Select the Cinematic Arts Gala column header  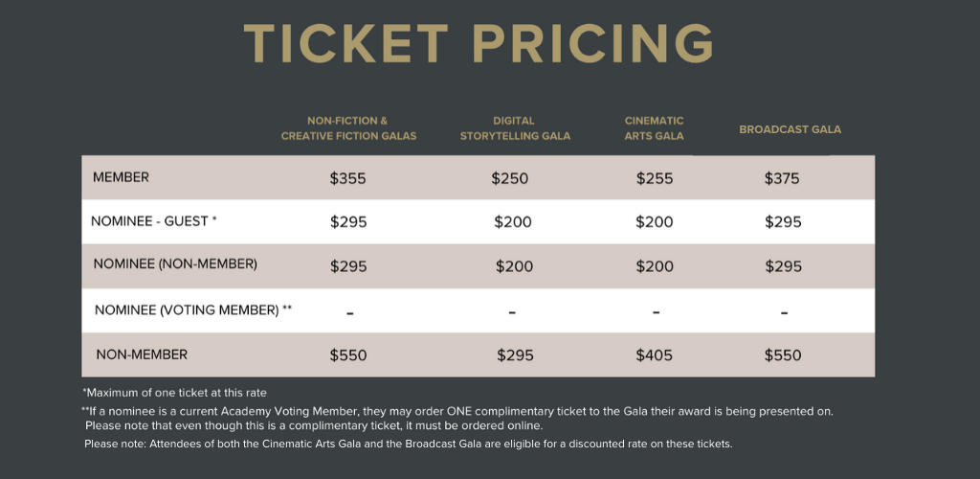(654, 128)
